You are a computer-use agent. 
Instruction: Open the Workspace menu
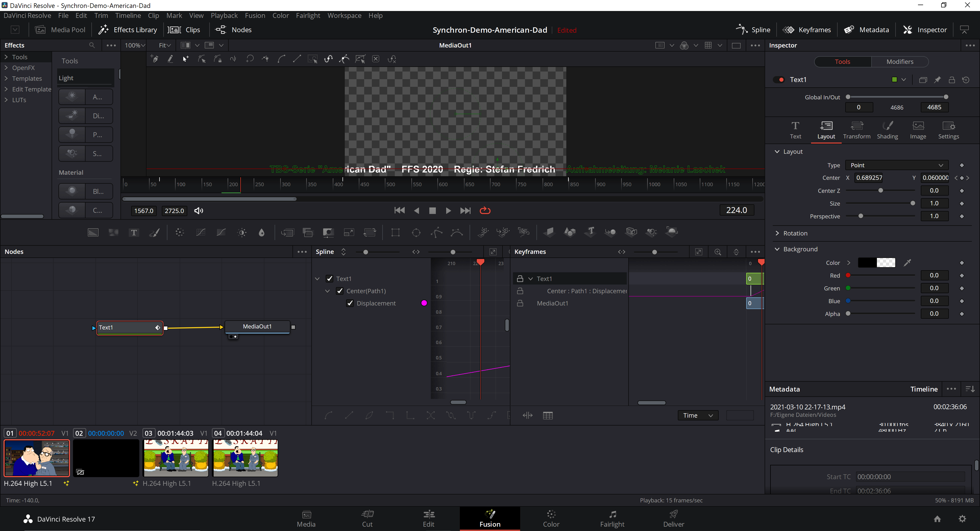tap(344, 15)
